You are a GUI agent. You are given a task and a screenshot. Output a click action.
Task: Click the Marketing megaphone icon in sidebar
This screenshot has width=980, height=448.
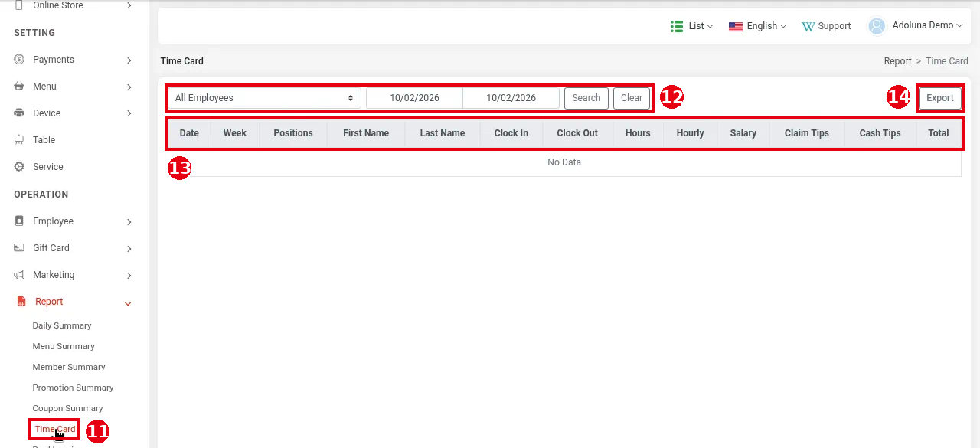[19, 275]
